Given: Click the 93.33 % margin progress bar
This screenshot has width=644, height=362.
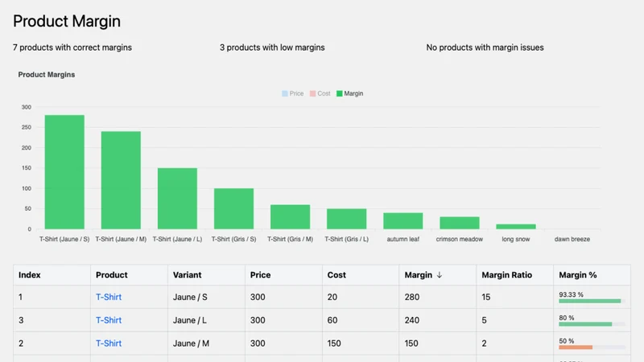Looking at the screenshot, I should tap(592, 301).
